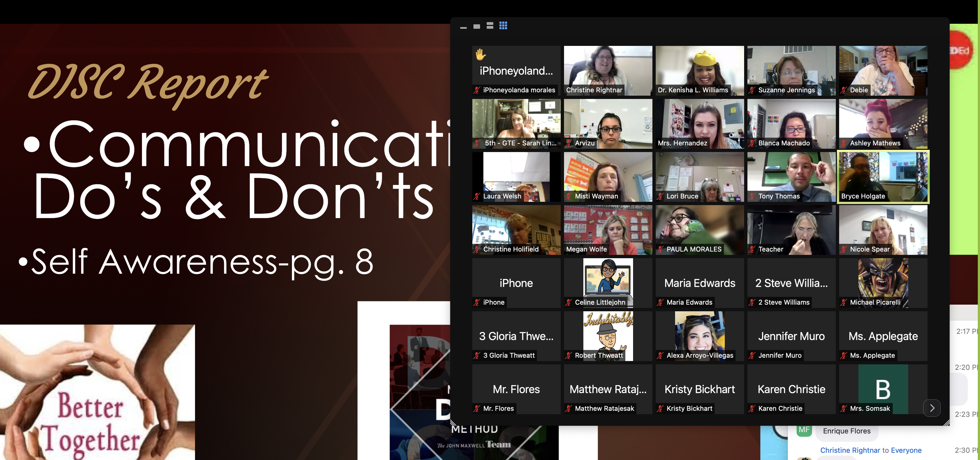Click muted mic icon beside Teacher label
The image size is (980, 460).
[x=752, y=249]
